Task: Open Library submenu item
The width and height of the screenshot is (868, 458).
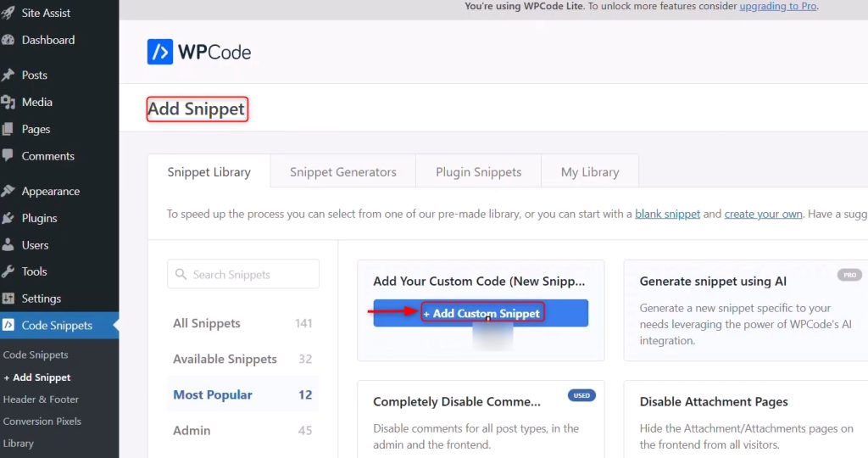Action: pyautogui.click(x=19, y=444)
